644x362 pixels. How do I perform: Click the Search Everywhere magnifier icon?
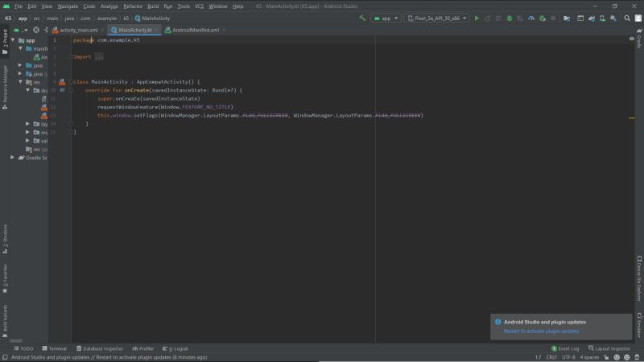point(627,18)
